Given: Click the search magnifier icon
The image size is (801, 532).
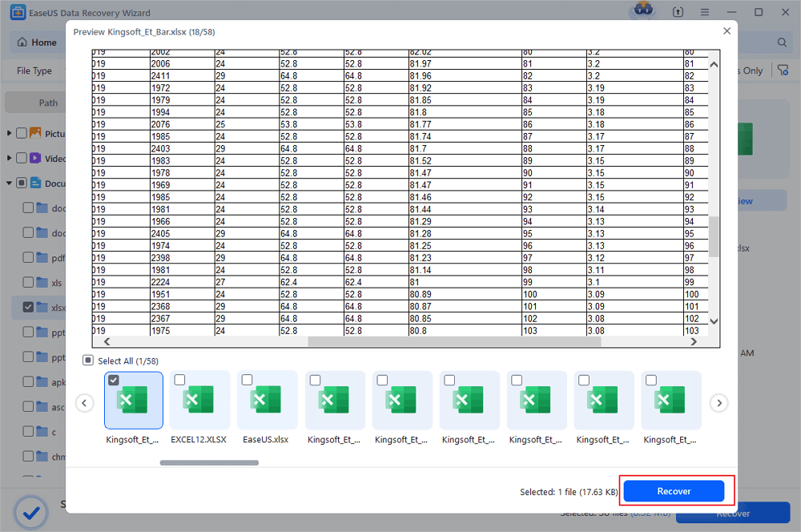Looking at the screenshot, I should coord(782,42).
